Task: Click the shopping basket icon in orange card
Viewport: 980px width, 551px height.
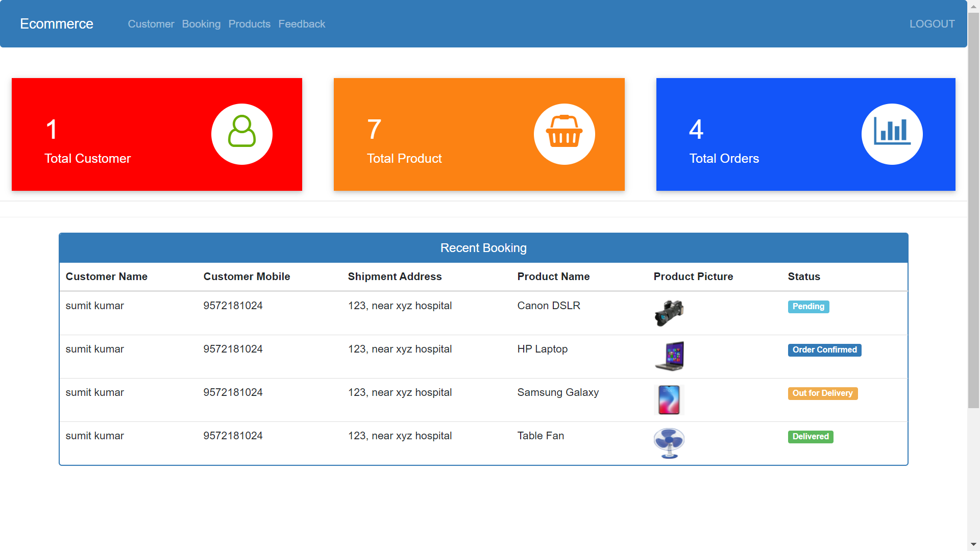Action: [x=564, y=134]
